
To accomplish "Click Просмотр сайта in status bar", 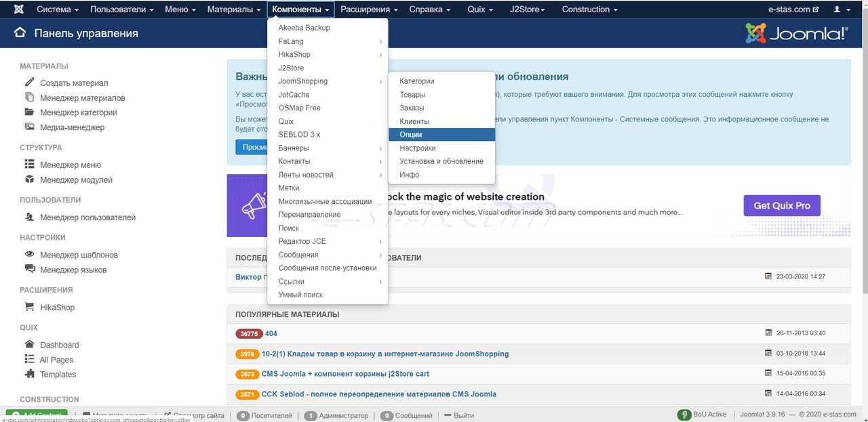I will coord(193,415).
